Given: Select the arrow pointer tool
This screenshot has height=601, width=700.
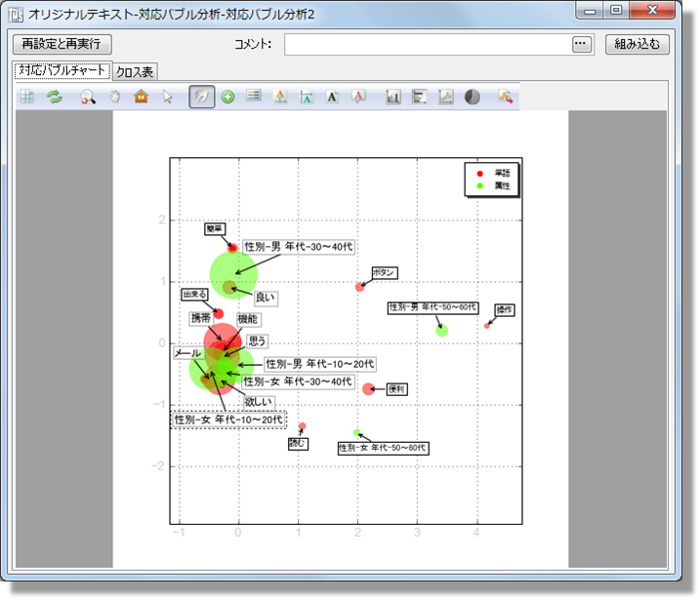Looking at the screenshot, I should (167, 97).
